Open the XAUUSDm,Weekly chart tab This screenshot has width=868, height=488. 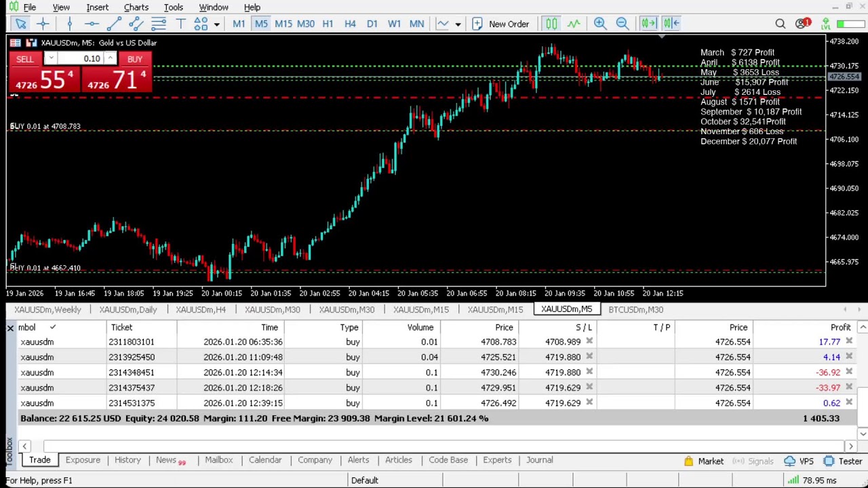click(x=47, y=310)
